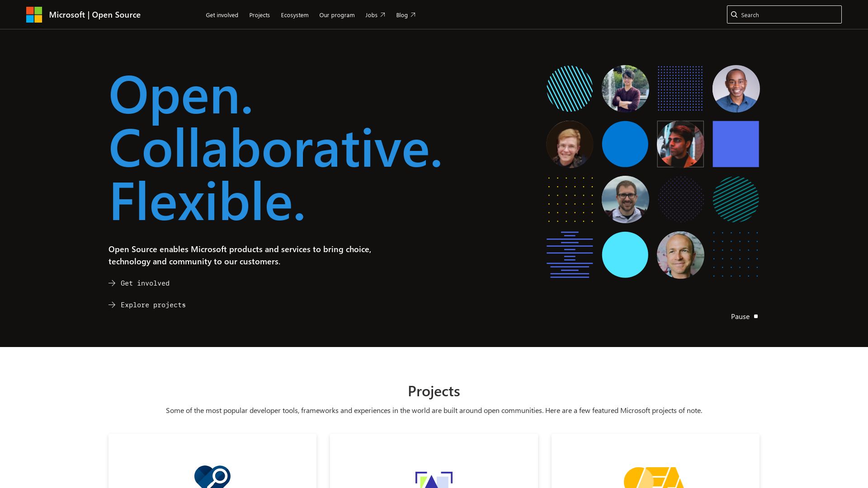Click the search magnifier icon
The image size is (868, 488).
pos(734,14)
